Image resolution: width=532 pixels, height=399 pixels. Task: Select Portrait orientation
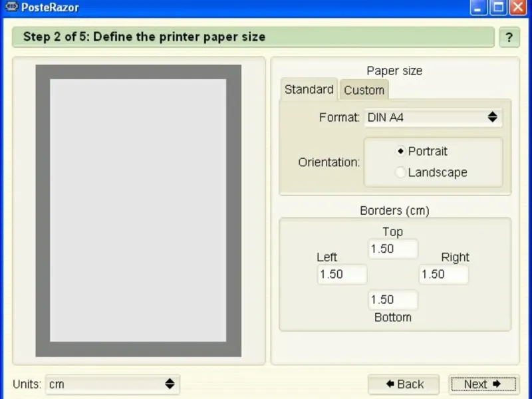point(422,151)
